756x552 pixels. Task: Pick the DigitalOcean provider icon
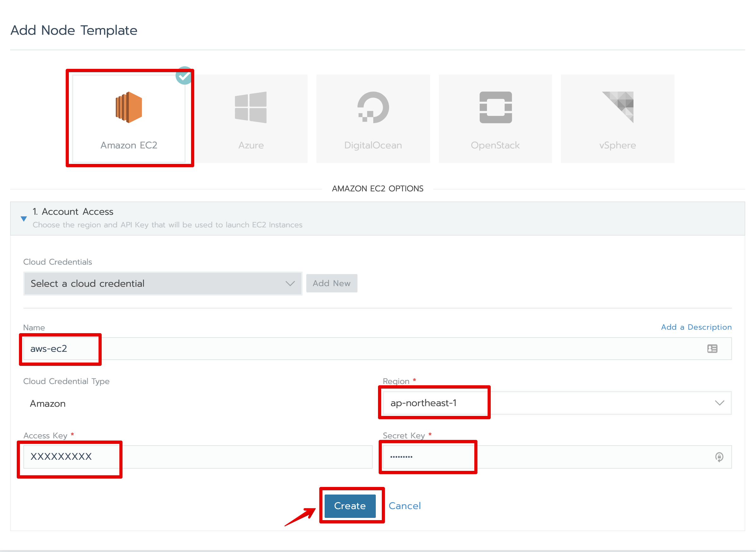373,107
